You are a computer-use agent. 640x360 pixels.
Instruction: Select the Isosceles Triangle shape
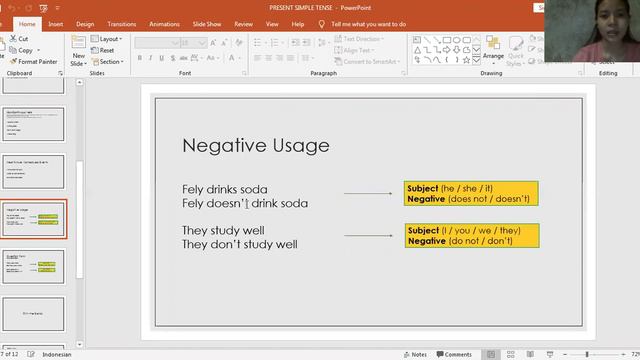[417, 50]
